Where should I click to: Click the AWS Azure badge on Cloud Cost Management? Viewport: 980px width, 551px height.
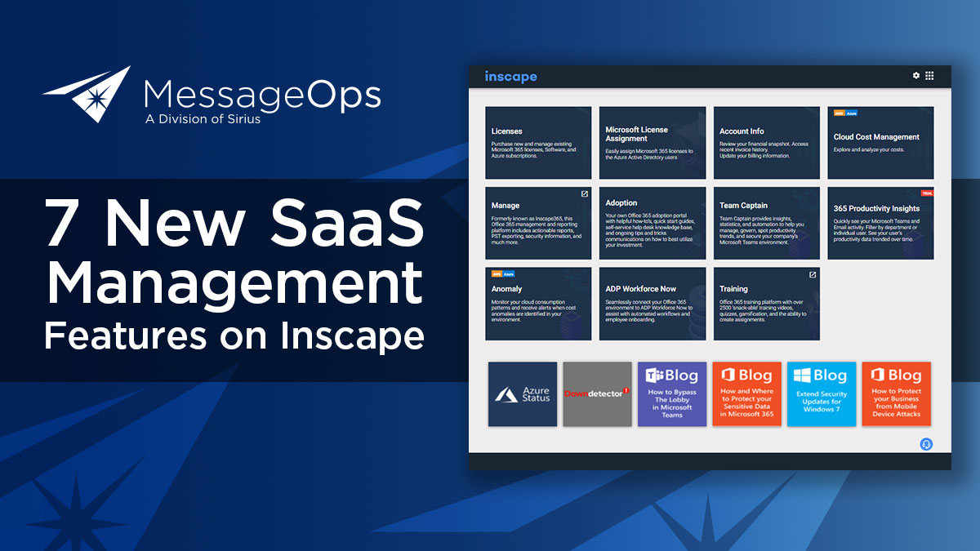click(845, 113)
